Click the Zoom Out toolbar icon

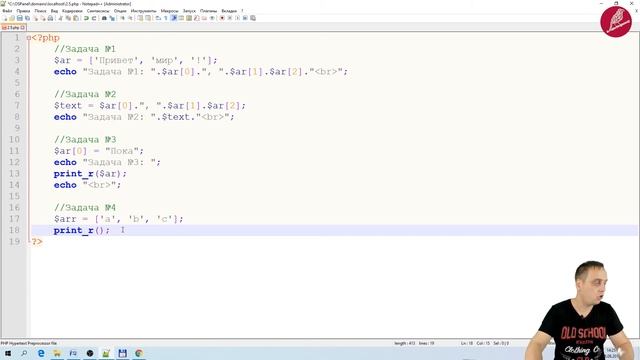[x=131, y=18]
